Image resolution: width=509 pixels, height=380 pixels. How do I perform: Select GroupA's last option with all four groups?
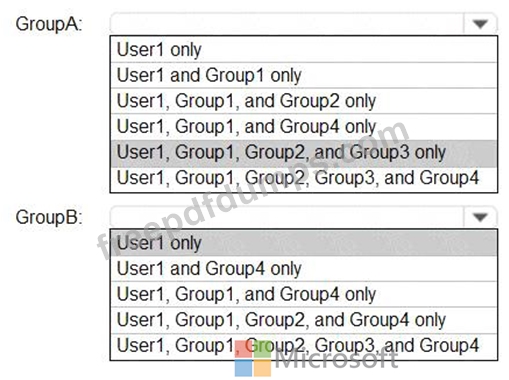pos(304,179)
